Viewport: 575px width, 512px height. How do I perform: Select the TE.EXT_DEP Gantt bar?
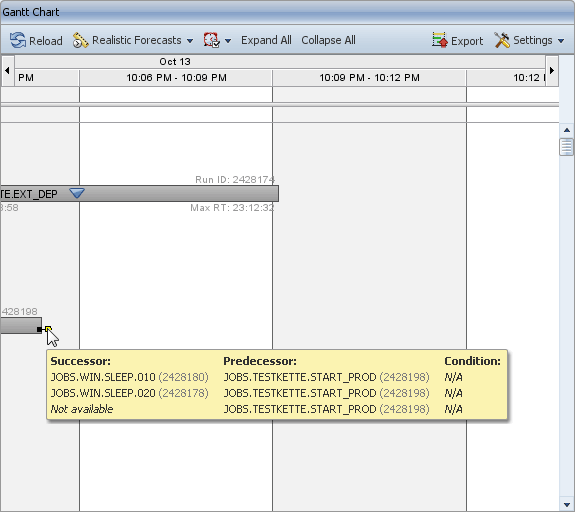coord(139,193)
